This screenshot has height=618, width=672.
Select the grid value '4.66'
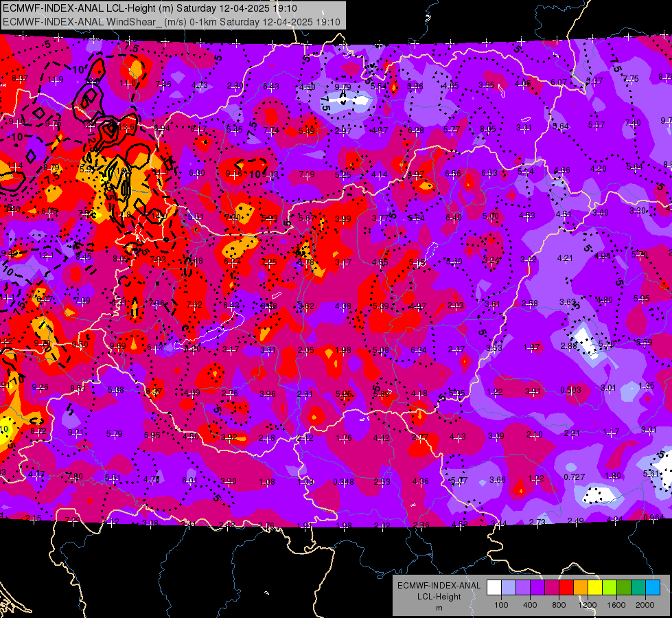tap(562, 170)
